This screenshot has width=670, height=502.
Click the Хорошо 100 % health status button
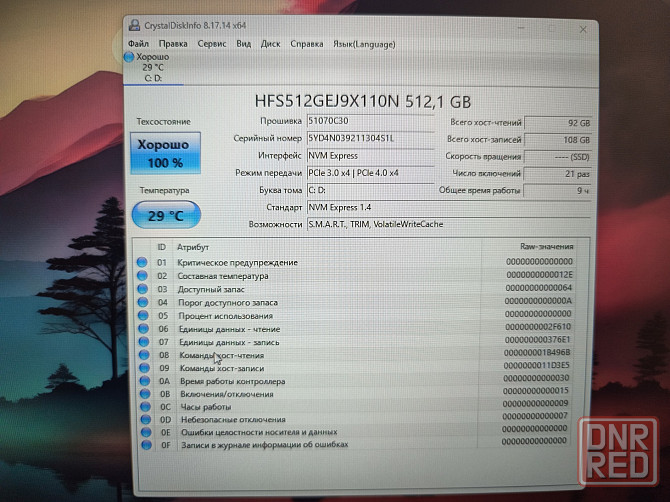pyautogui.click(x=165, y=153)
